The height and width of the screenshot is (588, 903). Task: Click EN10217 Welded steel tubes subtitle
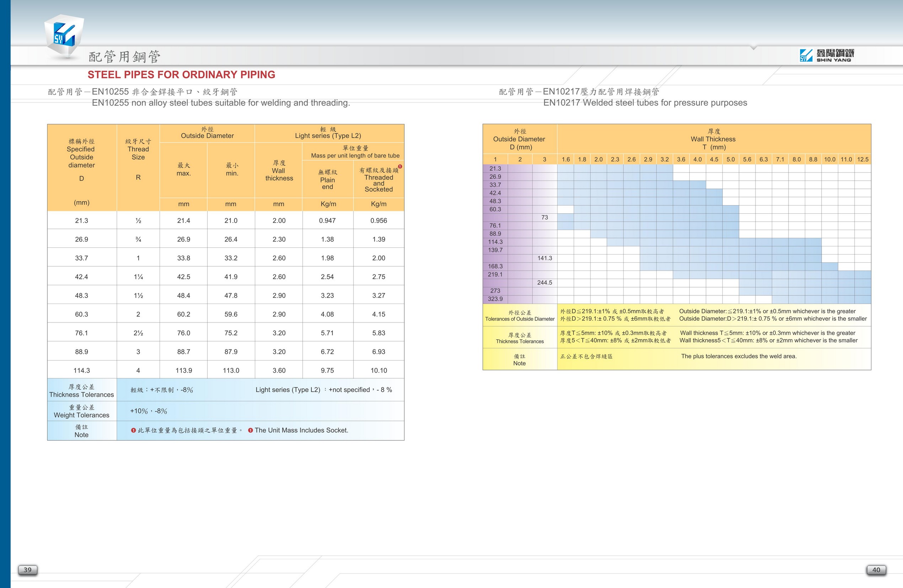pyautogui.click(x=645, y=103)
